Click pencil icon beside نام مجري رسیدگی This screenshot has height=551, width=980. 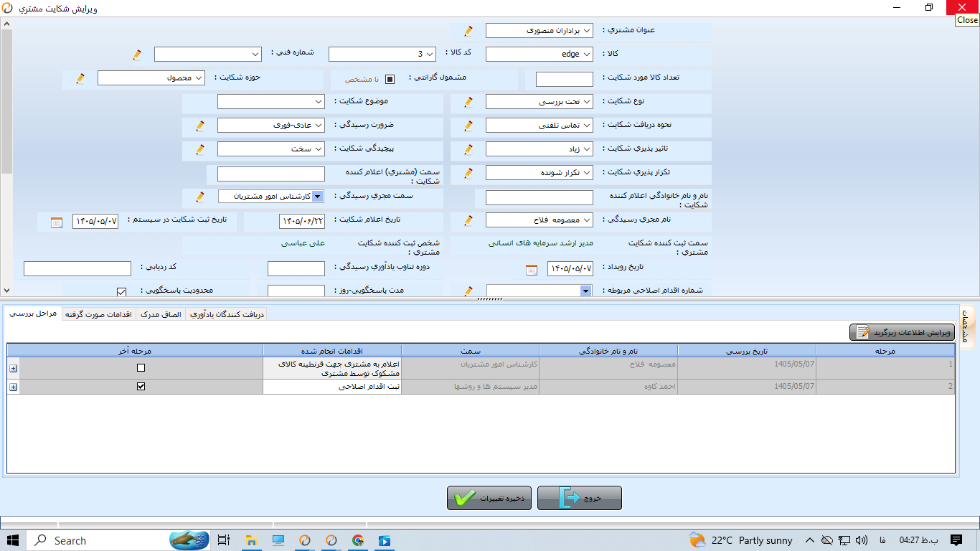click(x=468, y=220)
